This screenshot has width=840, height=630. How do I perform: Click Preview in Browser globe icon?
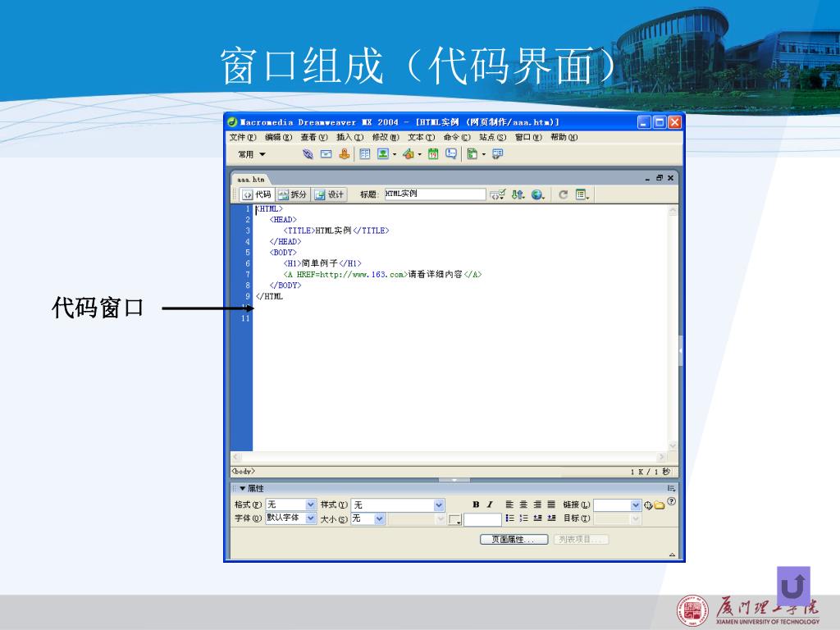point(537,194)
